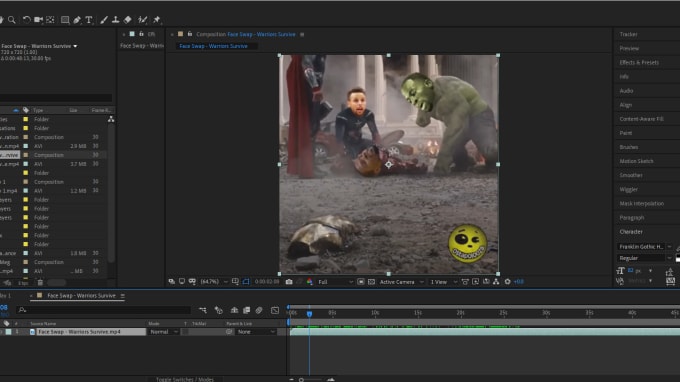Screen dimensions: 680x382
Task: Open blending Mode dropdown showing Normal
Action: coord(163,332)
